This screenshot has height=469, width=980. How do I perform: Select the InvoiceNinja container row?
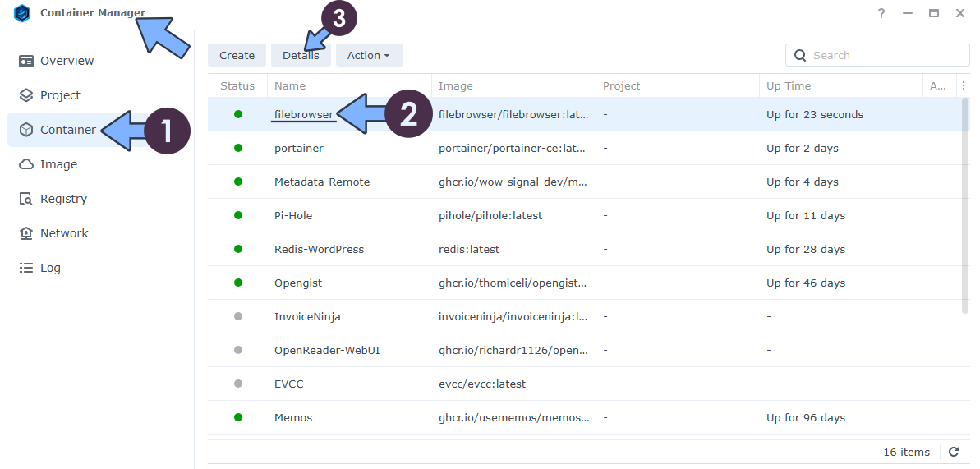pyautogui.click(x=584, y=316)
